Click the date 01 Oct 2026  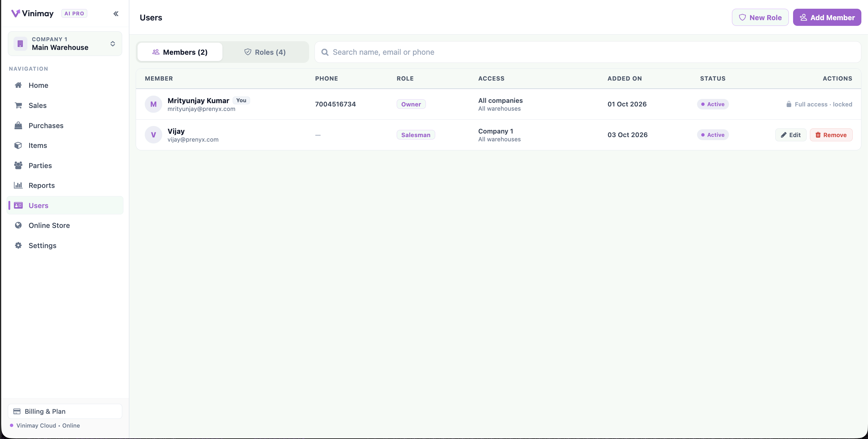(x=627, y=104)
